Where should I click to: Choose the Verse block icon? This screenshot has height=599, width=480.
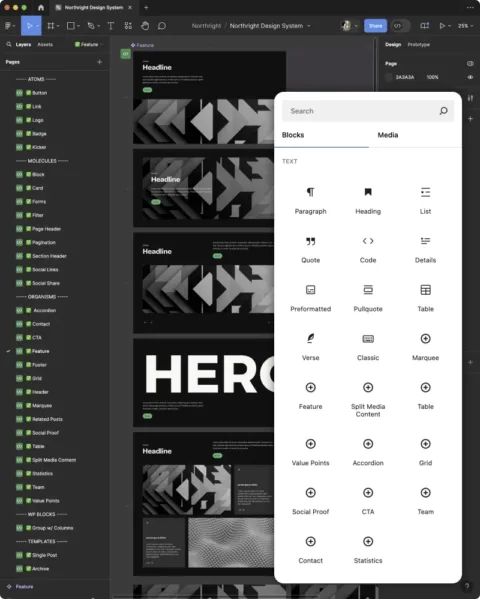pos(310,338)
